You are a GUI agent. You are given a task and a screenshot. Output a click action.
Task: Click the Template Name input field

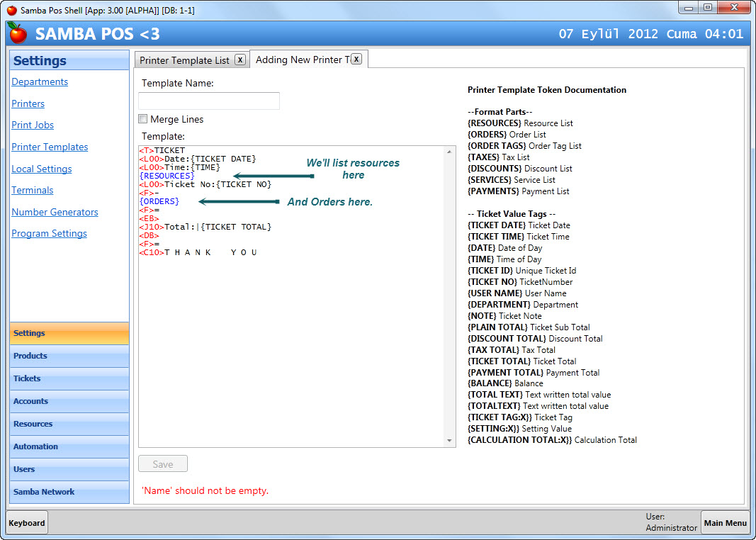(209, 101)
